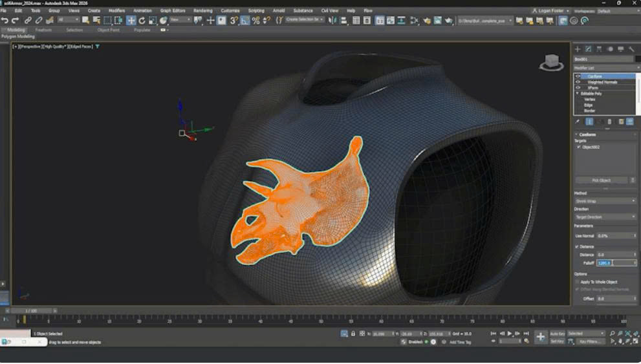
Task: Click the Auto Key button
Action: 557,334
